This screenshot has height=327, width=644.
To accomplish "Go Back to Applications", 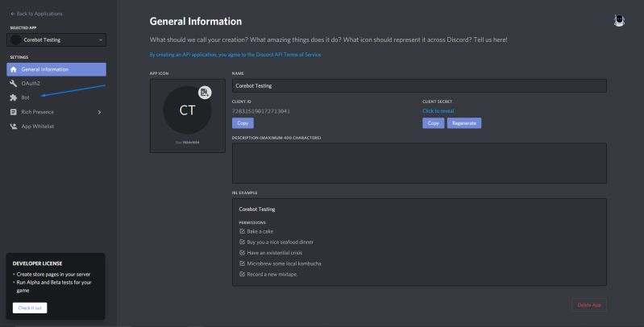I will (x=36, y=14).
